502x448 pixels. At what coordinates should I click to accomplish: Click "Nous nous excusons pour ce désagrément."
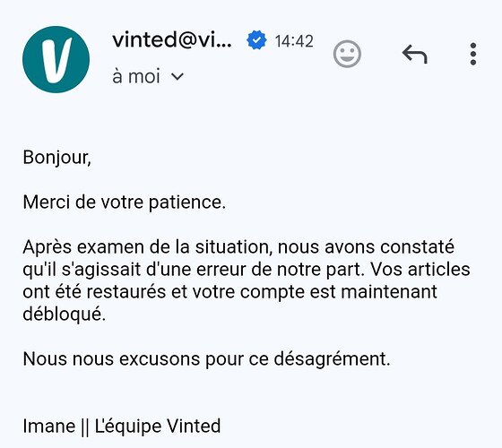coord(206,358)
